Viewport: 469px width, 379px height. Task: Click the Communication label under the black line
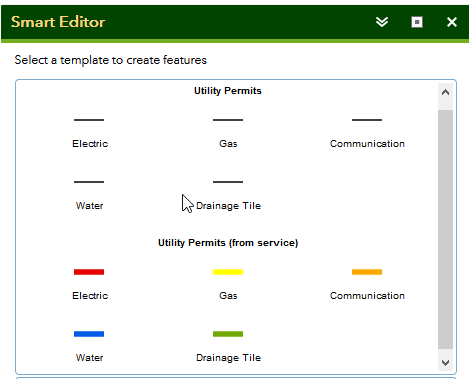click(367, 144)
